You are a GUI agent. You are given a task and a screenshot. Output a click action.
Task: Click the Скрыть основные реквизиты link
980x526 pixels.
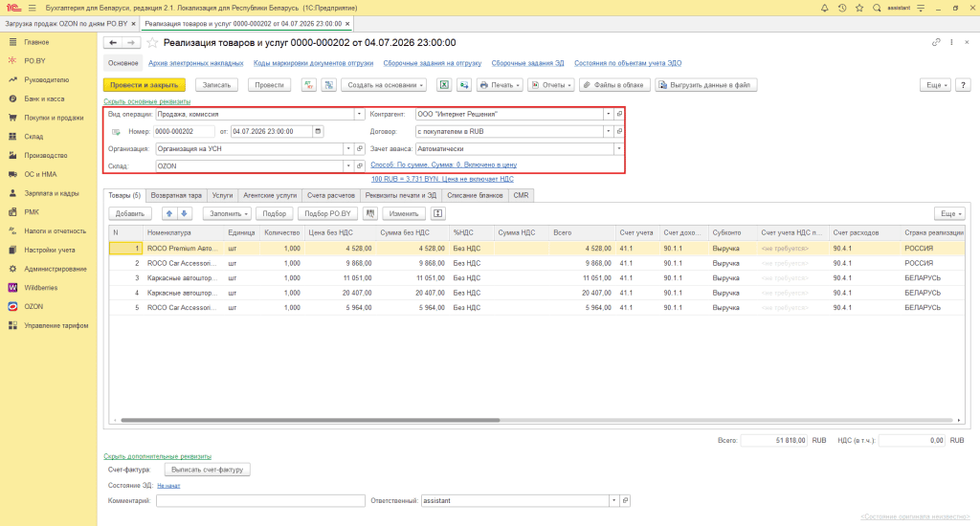tap(146, 101)
